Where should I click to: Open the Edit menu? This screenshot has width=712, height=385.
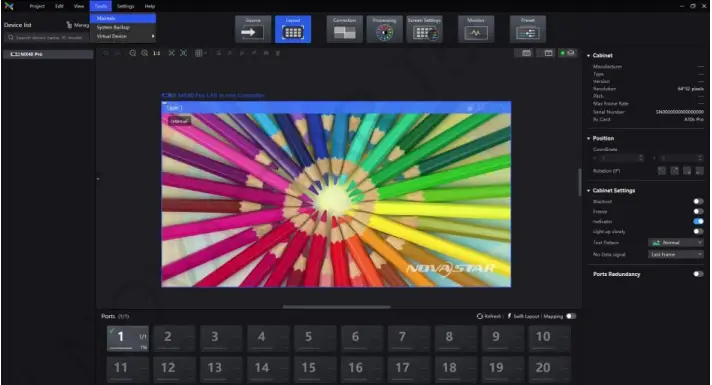(59, 6)
